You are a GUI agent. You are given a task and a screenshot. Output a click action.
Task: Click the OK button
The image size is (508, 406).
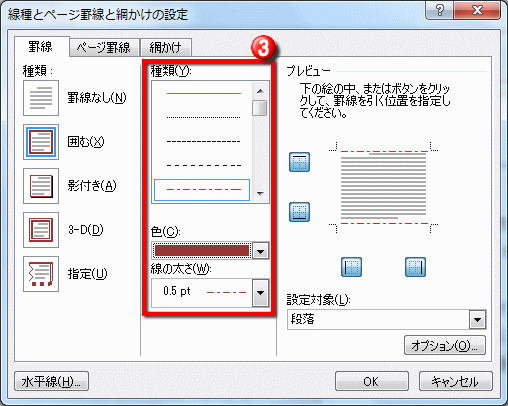372,381
